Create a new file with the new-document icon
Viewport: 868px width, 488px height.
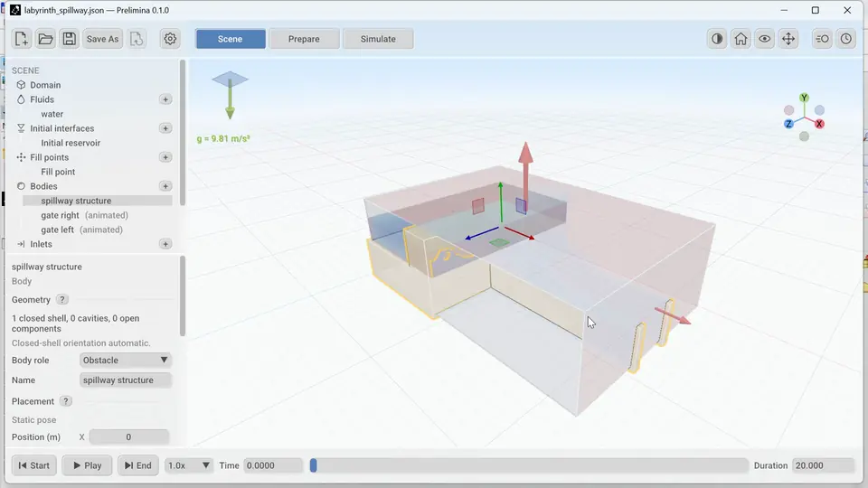(x=21, y=39)
